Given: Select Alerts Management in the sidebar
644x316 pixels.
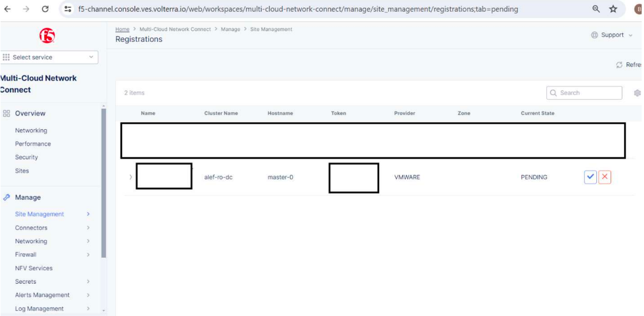Looking at the screenshot, I should (42, 295).
